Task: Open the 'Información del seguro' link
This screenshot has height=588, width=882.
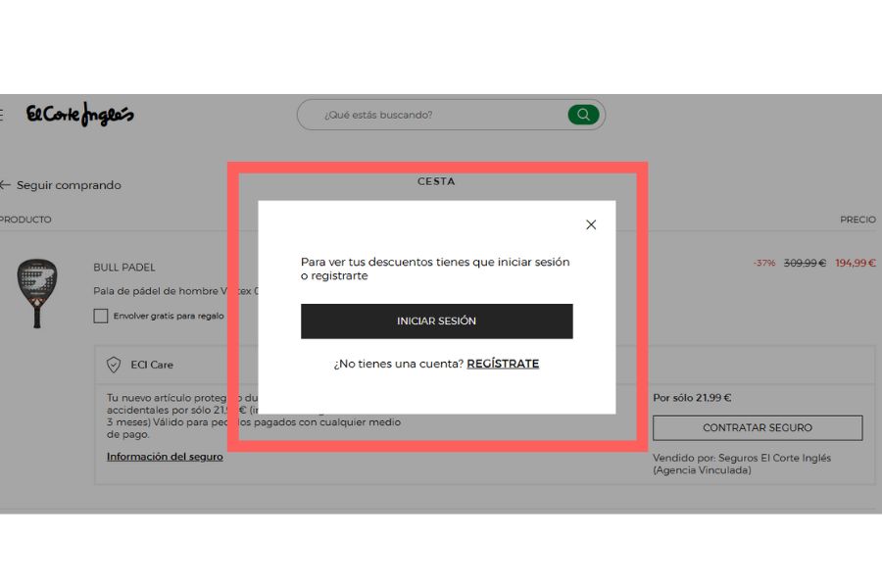Action: (x=165, y=457)
